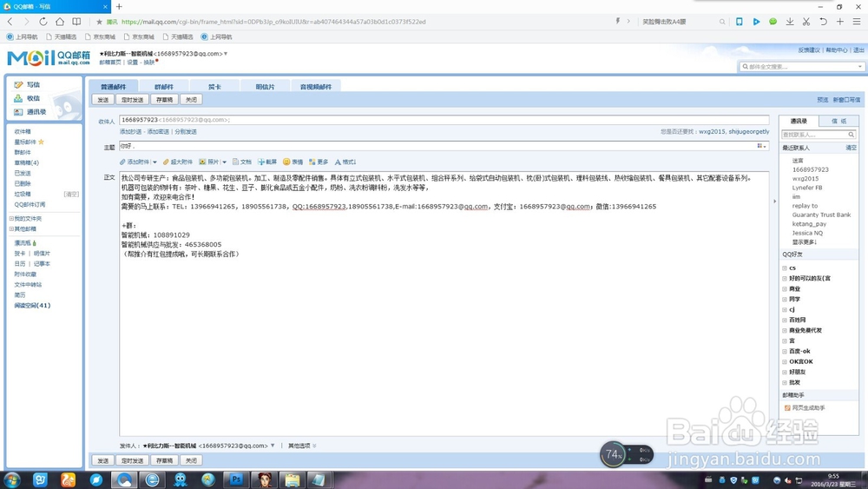Click the 收件人 recipient field
Viewport: 868px width, 489px height.
(x=444, y=120)
